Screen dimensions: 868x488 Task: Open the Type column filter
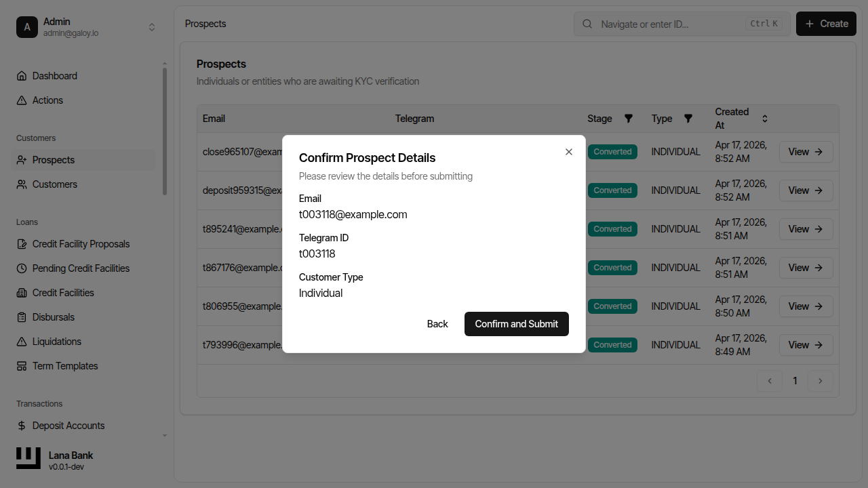[688, 119]
